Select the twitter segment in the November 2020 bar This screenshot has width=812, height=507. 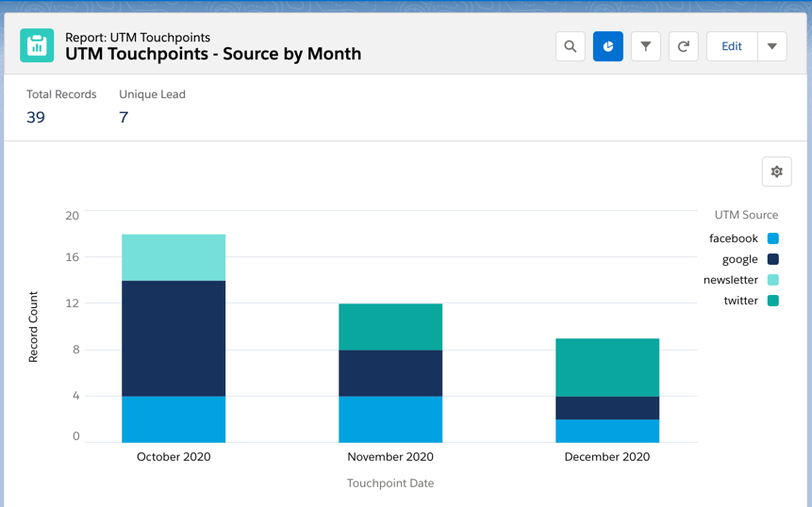tap(390, 327)
